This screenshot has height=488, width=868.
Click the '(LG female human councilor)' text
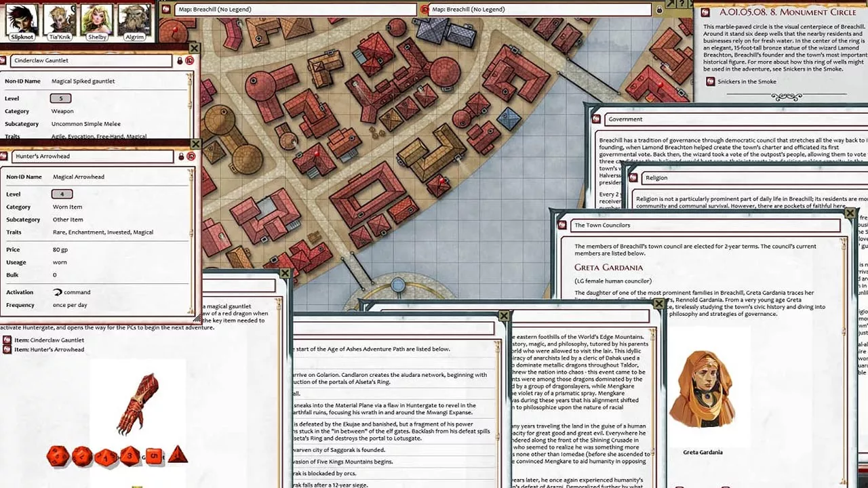click(613, 281)
